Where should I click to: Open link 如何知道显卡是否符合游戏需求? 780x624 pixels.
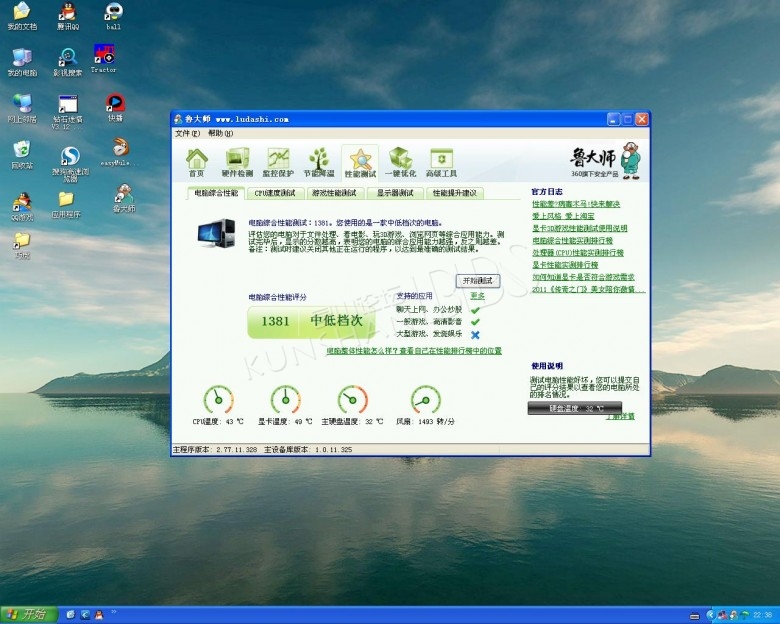tap(583, 277)
